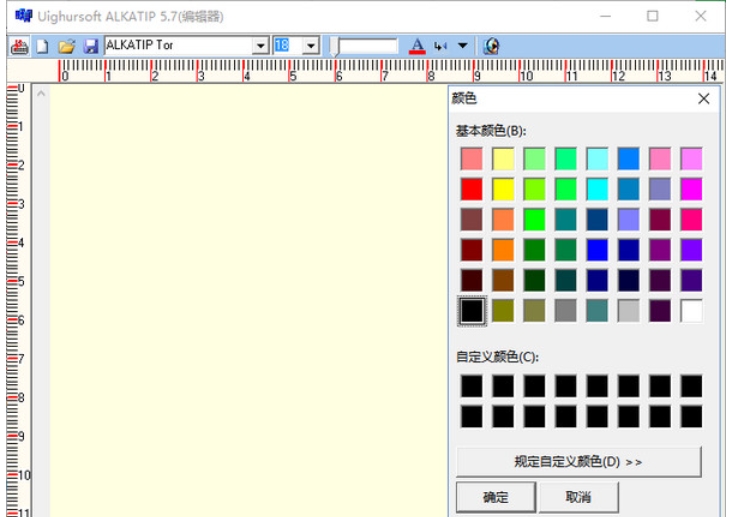Click the font size field showing 18
Image resolution: width=729 pixels, height=517 pixels.
288,46
